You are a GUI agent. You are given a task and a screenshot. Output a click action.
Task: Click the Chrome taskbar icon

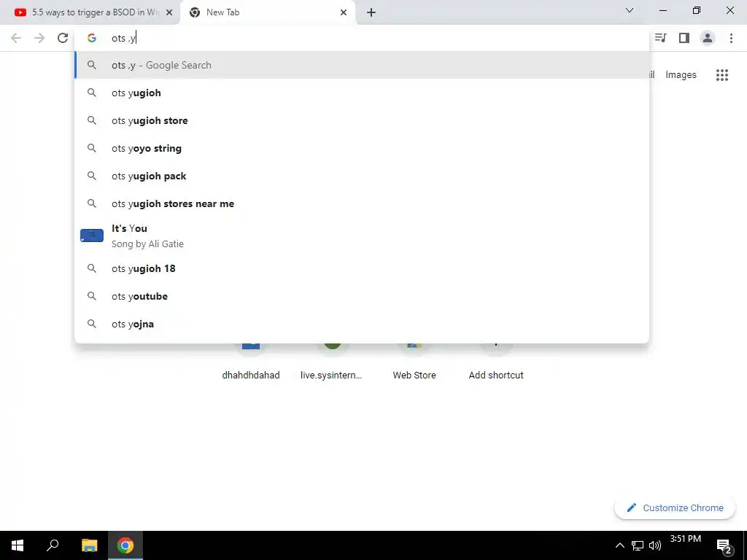125,545
